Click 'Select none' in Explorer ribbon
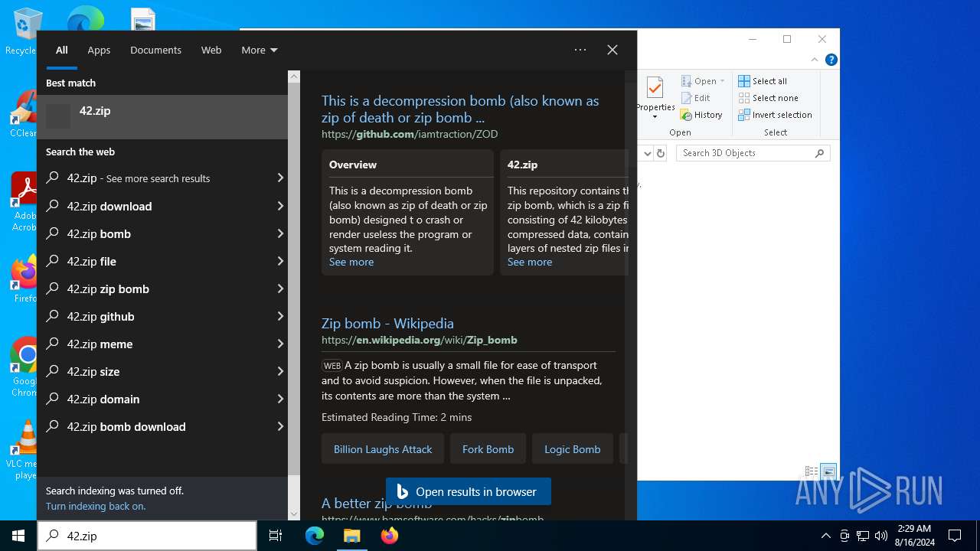This screenshot has width=980, height=551. pos(768,98)
